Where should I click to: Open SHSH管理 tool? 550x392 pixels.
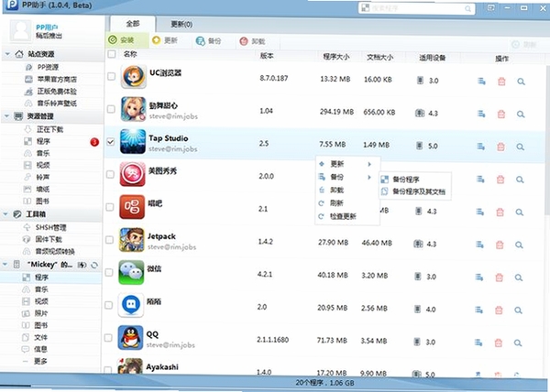click(x=50, y=228)
